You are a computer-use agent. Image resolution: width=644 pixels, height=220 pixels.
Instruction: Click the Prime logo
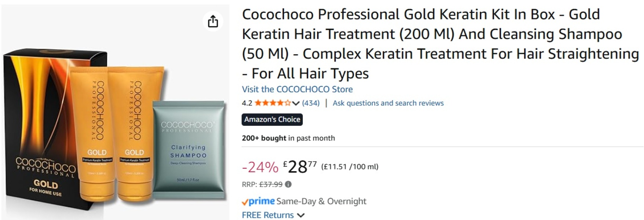point(261,201)
